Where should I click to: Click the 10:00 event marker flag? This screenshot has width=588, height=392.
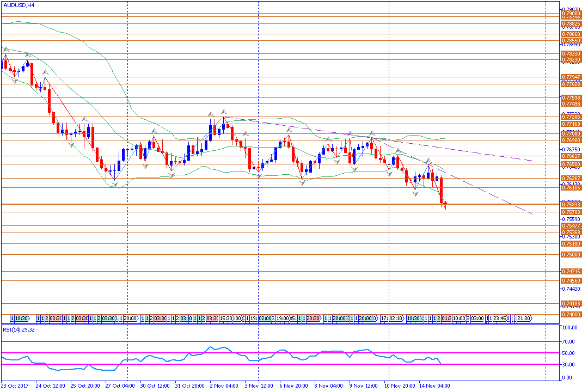pos(459,318)
